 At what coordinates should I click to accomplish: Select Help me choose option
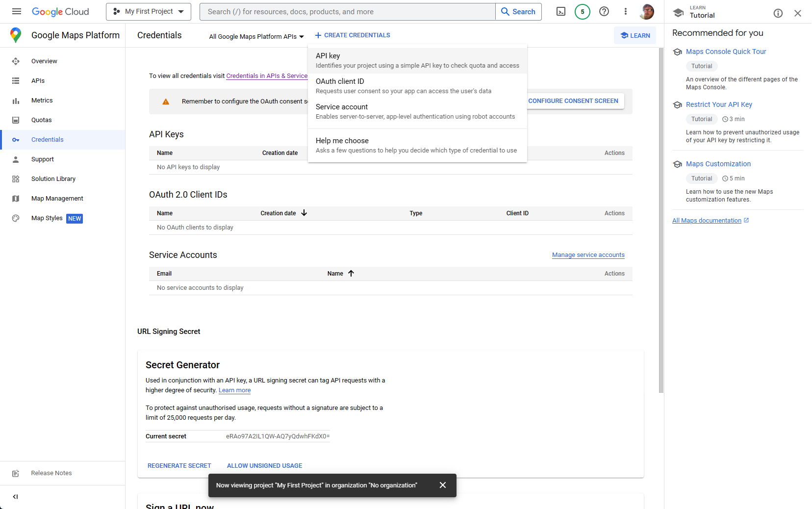(x=417, y=145)
